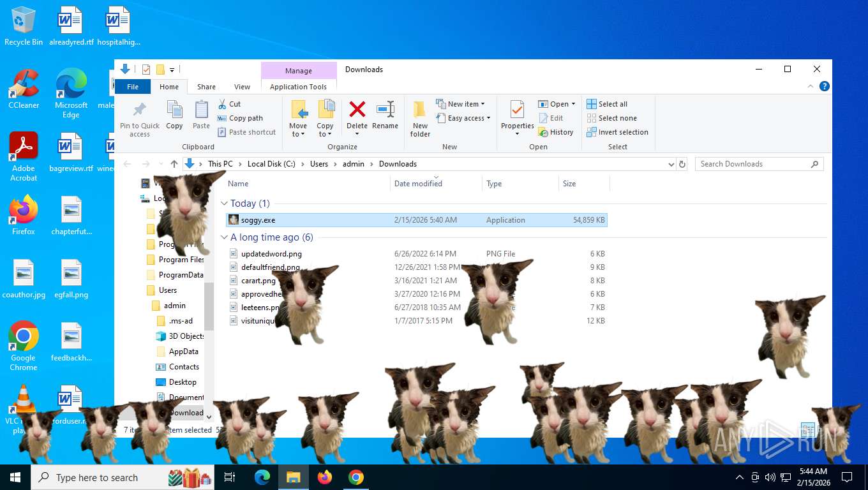The image size is (868, 490).
Task: Click Cut in Clipboard group
Action: point(229,104)
